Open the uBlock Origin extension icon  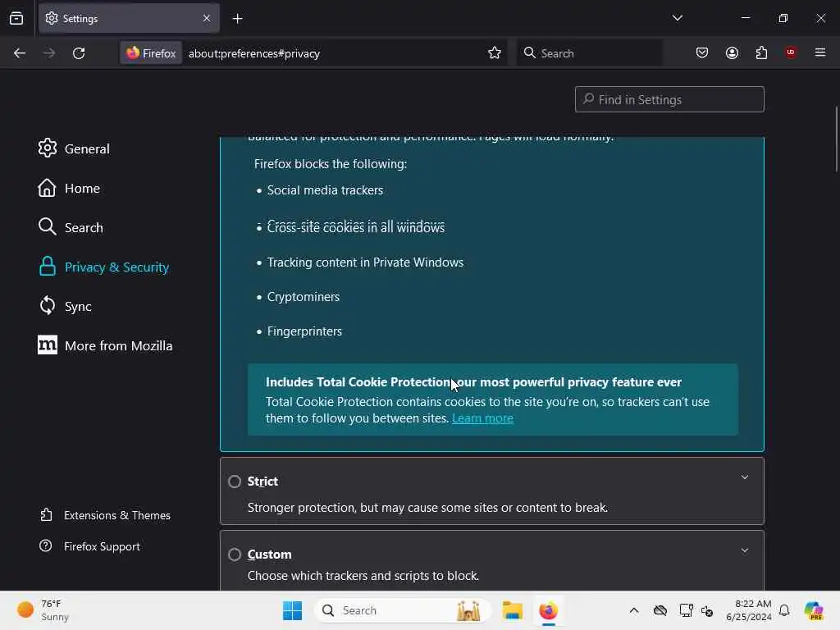791,52
